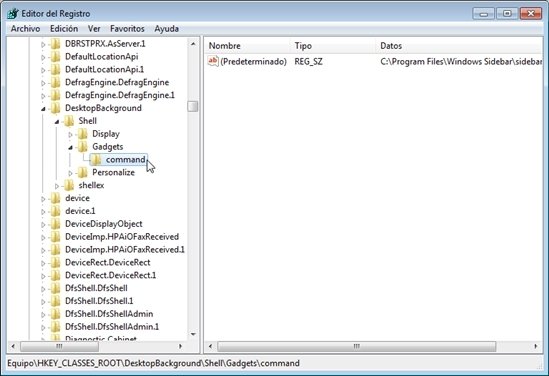Select the DfsShell.DfsShellAdmin key label
Image resolution: width=549 pixels, height=376 pixels.
point(109,314)
